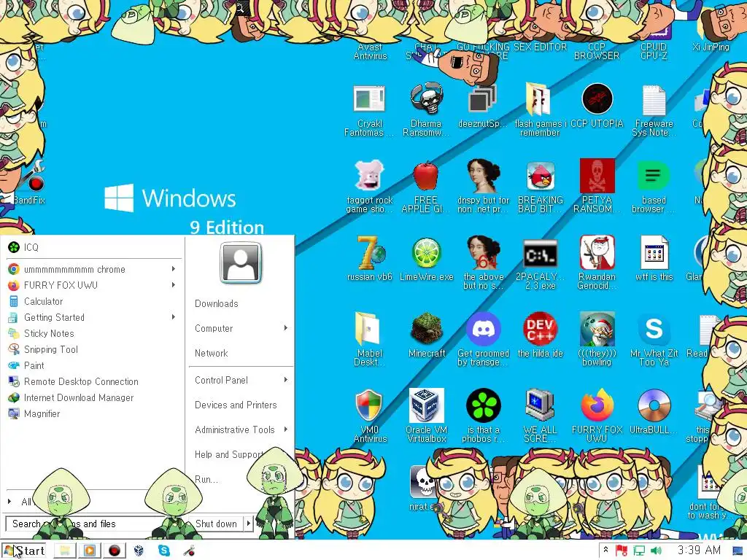Open the CCP UTOPIA desktop icon

click(x=597, y=99)
